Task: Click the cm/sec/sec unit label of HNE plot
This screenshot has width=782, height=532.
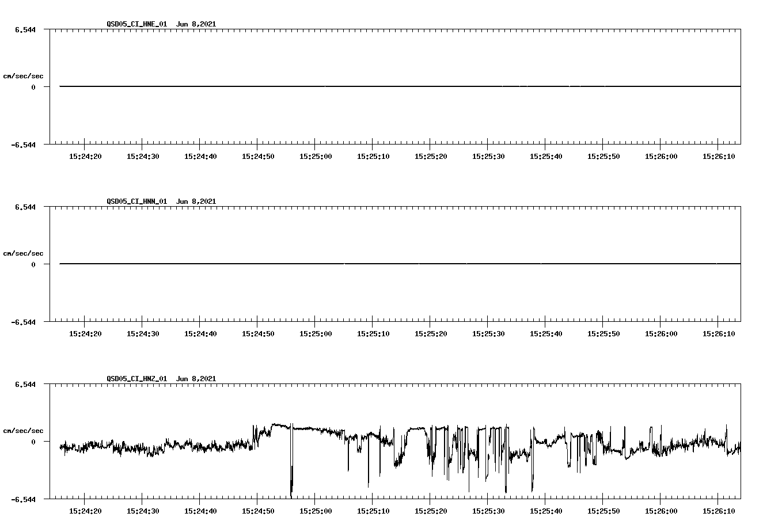Action: click(23, 77)
